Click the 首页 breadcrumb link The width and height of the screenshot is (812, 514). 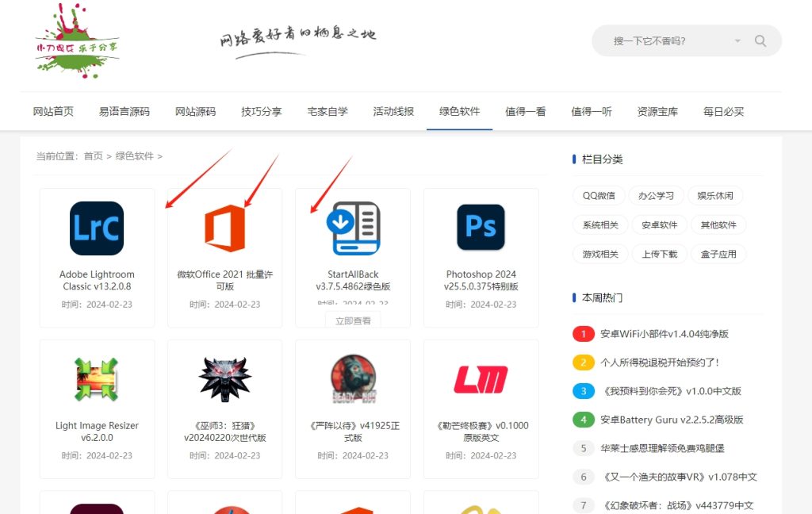[x=94, y=156]
